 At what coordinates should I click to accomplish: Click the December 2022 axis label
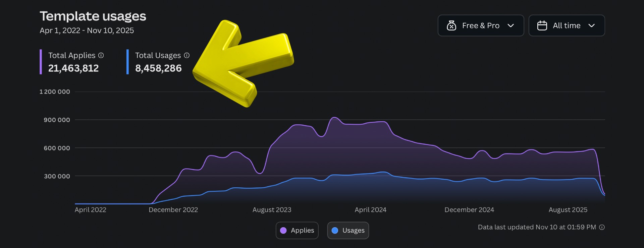point(173,210)
